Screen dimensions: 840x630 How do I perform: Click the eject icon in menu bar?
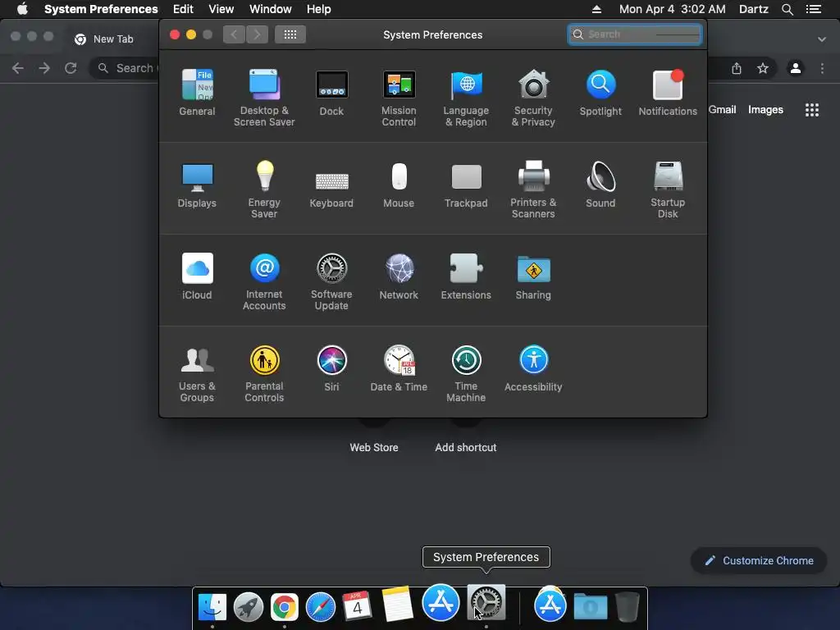(596, 9)
